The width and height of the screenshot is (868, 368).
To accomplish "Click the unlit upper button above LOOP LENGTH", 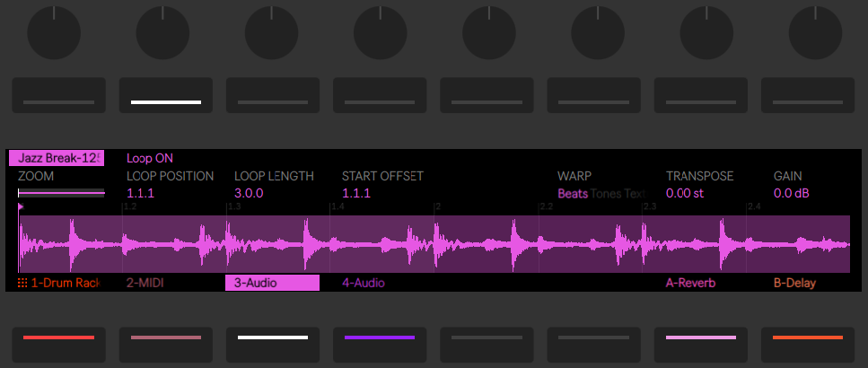I will click(x=273, y=95).
